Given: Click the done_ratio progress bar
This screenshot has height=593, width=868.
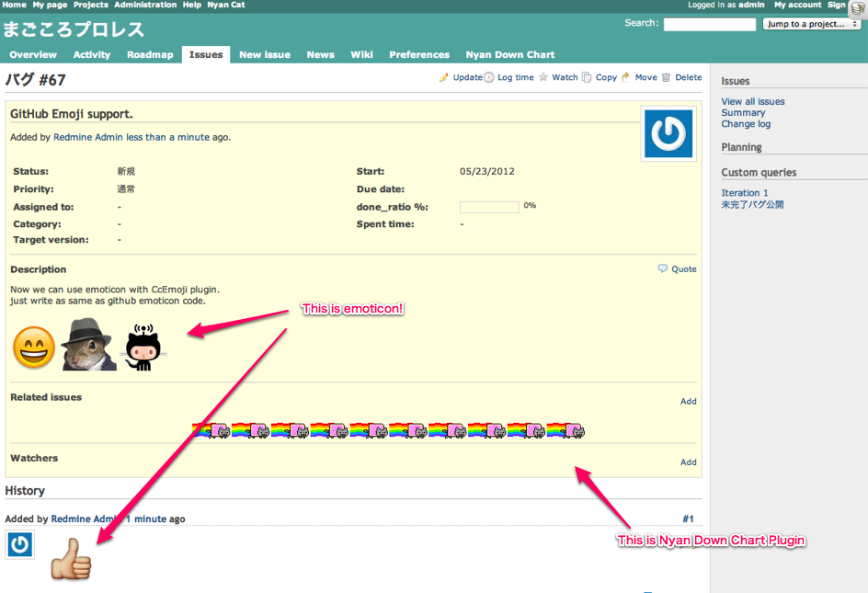Looking at the screenshot, I should pyautogui.click(x=489, y=207).
